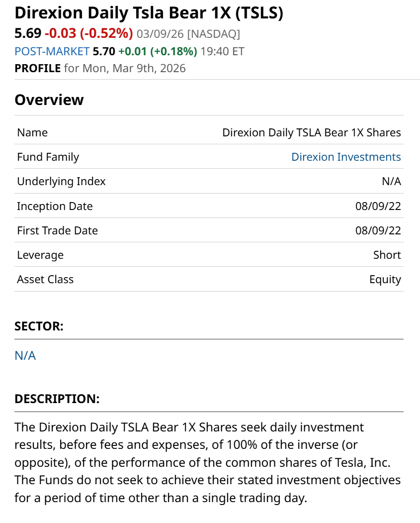The height and width of the screenshot is (523, 420).
Task: Click the green +0.01 (+0.18%) change
Action: point(158,51)
